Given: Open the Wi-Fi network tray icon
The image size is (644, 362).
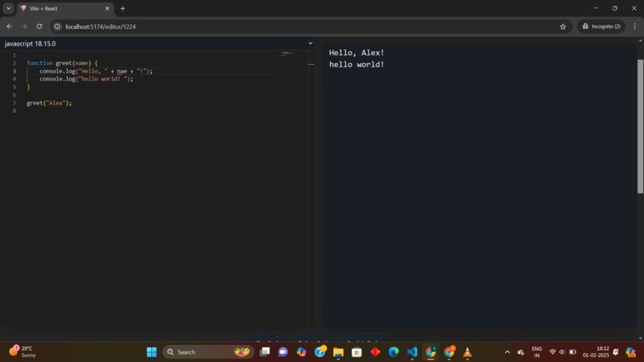Looking at the screenshot, I should 552,352.
